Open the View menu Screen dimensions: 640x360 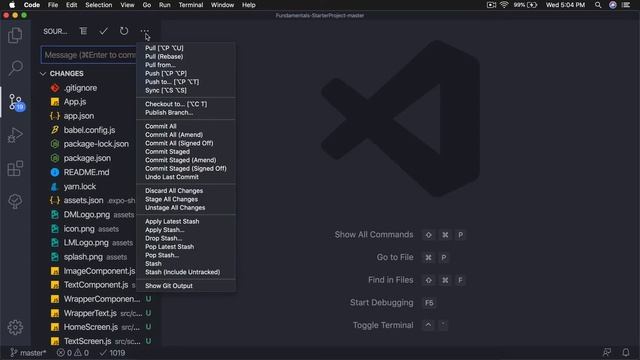[127, 5]
